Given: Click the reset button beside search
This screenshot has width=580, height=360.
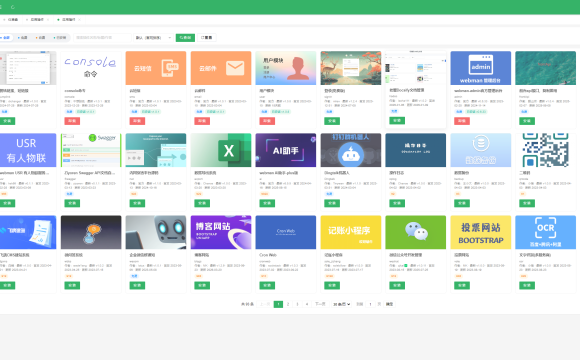Looking at the screenshot, I should (x=206, y=37).
